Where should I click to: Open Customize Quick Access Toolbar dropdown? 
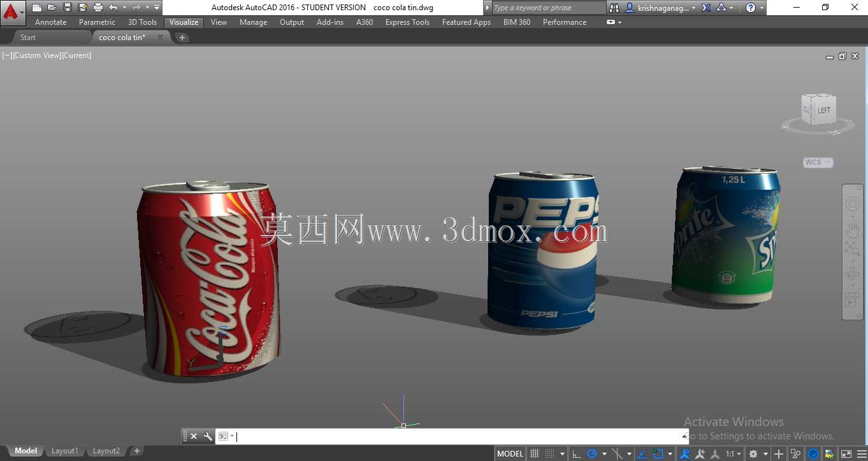pos(157,8)
